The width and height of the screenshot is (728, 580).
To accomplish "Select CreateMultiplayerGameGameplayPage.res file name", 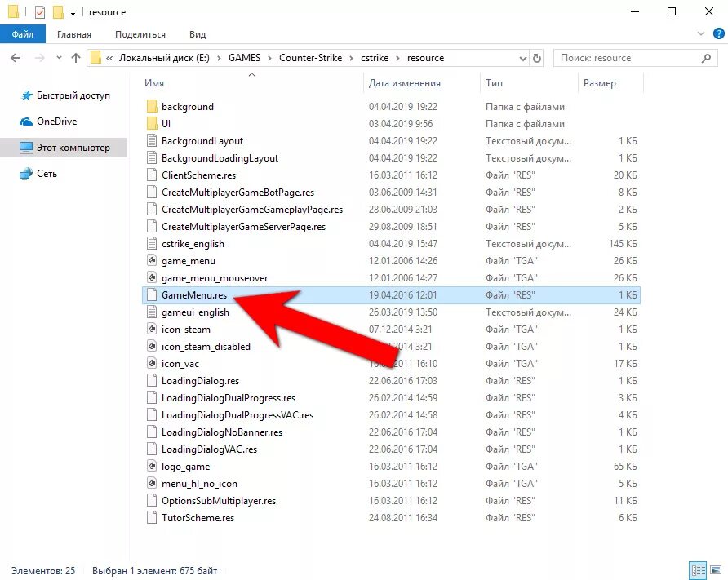I will [252, 210].
